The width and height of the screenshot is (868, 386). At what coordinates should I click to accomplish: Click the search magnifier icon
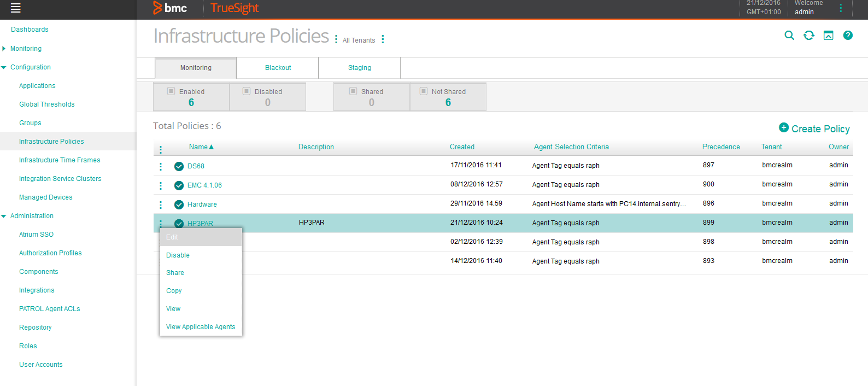click(x=789, y=35)
